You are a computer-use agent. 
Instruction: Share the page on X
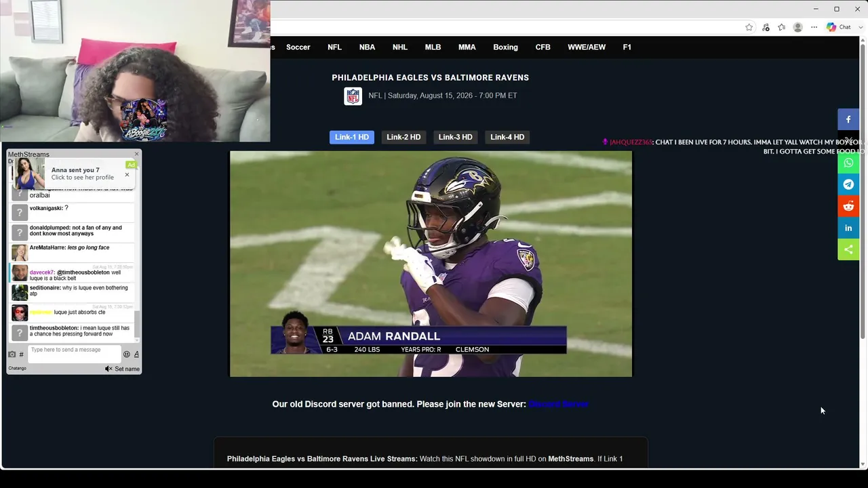pyautogui.click(x=848, y=141)
